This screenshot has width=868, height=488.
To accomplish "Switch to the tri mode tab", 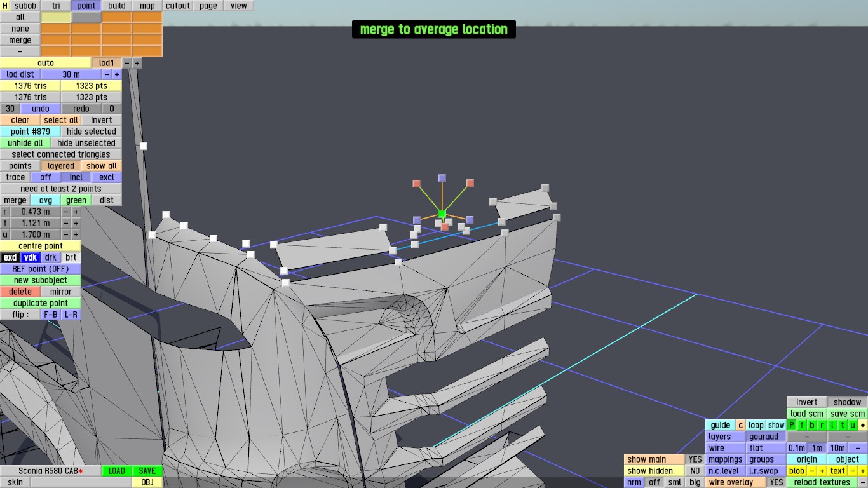I will click(56, 6).
